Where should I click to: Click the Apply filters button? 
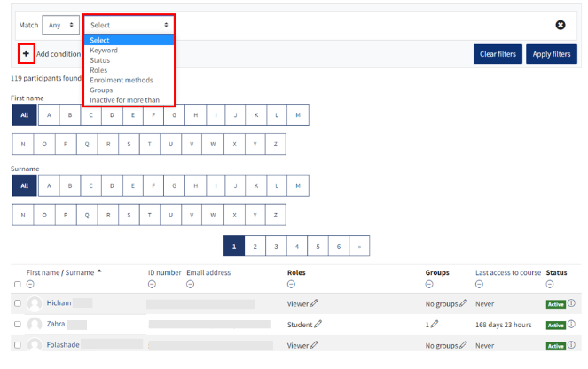pyautogui.click(x=552, y=54)
